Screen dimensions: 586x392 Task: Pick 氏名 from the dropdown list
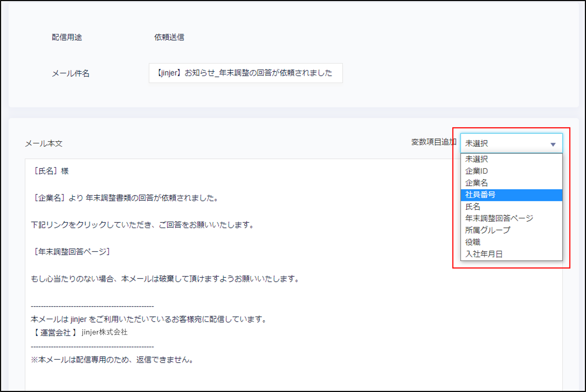pos(473,207)
